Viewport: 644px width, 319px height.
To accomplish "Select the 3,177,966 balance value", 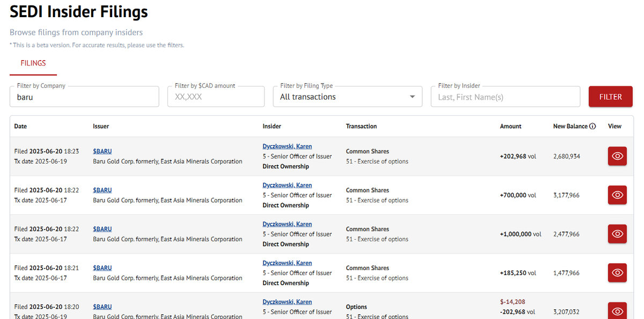I will pos(567,195).
